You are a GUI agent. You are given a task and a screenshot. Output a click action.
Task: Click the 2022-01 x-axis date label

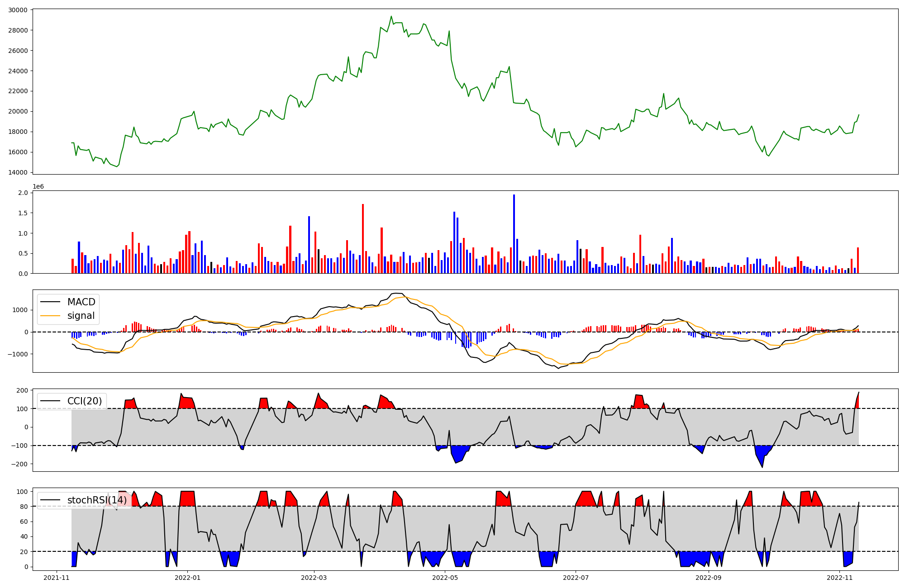click(x=187, y=578)
